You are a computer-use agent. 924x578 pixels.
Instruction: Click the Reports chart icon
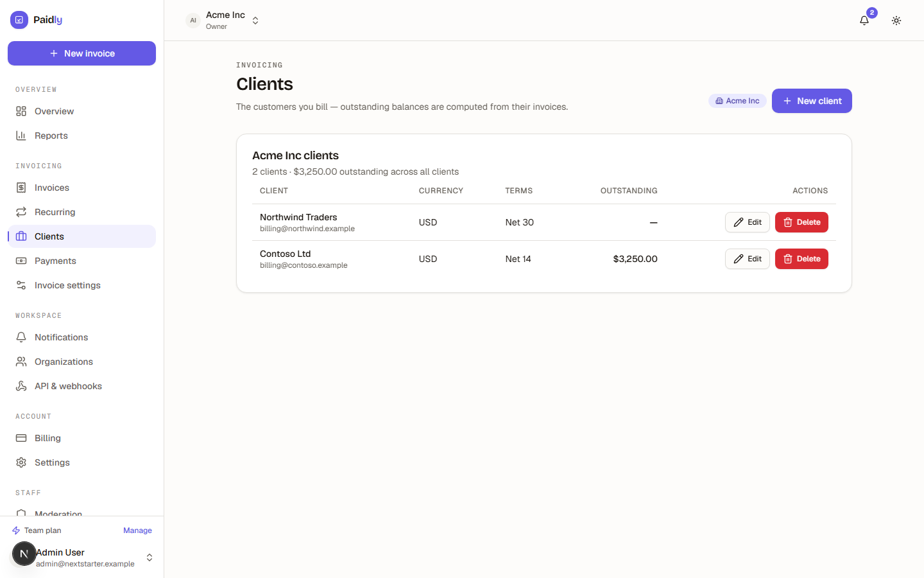(x=21, y=136)
